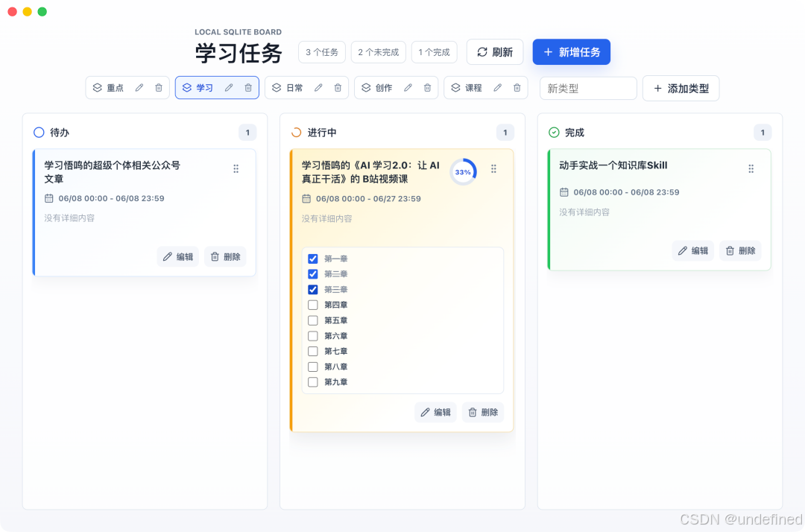This screenshot has height=532, width=805.
Task: Click calendar icon on 公众号文章 task
Action: pyautogui.click(x=48, y=198)
